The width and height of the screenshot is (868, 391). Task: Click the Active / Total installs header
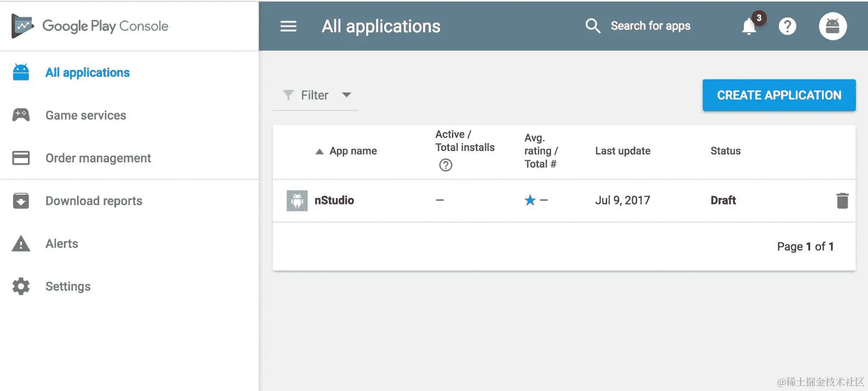pyautogui.click(x=465, y=141)
